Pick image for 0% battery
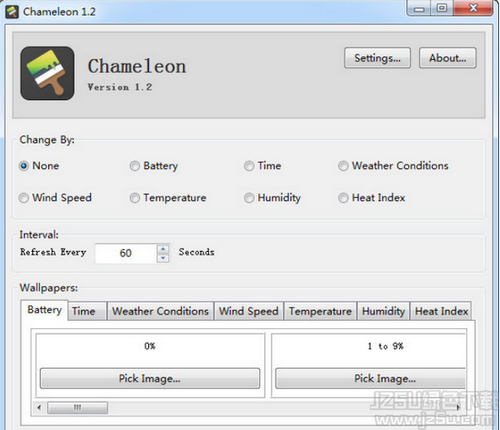The width and height of the screenshot is (500, 430). click(150, 378)
